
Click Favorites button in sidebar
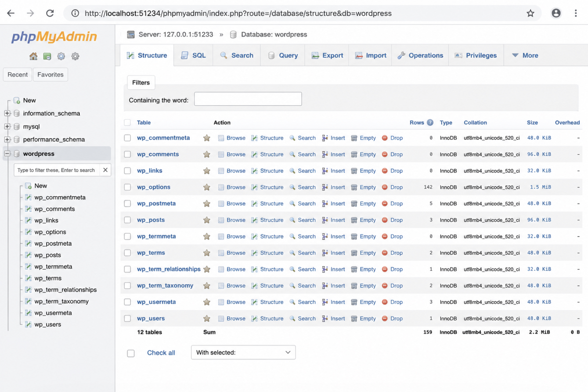(50, 75)
